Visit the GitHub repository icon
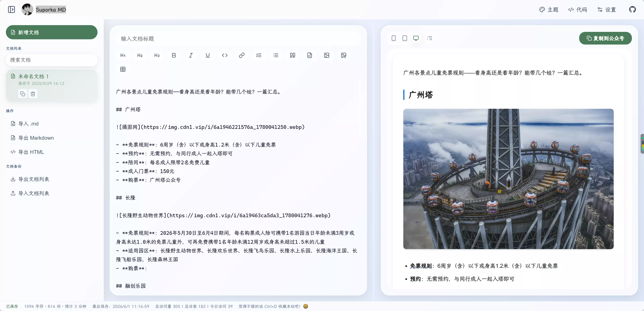 coord(633,9)
